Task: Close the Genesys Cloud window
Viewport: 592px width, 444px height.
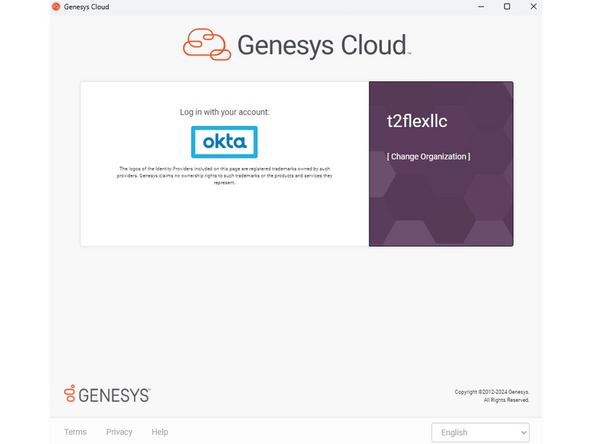Action: coord(533,7)
